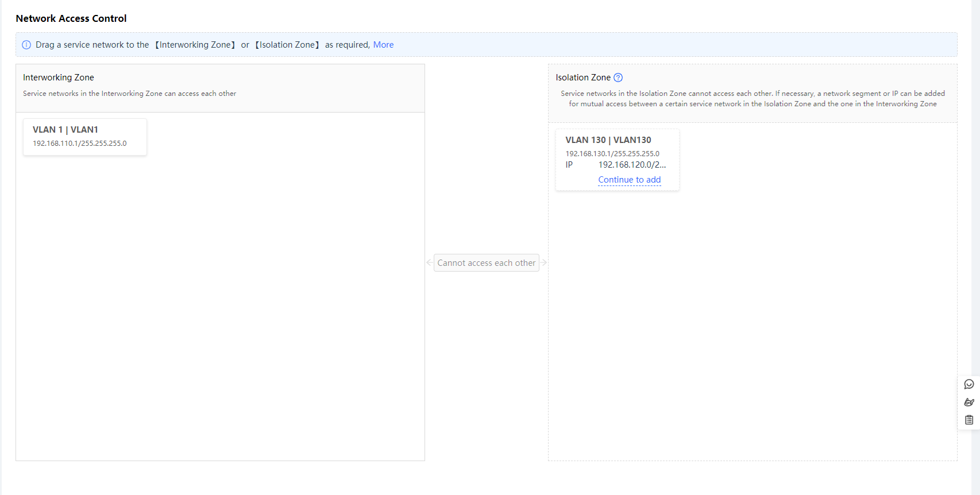Open the clipboard list icon
Screen dimensions: 980x495
click(x=969, y=420)
